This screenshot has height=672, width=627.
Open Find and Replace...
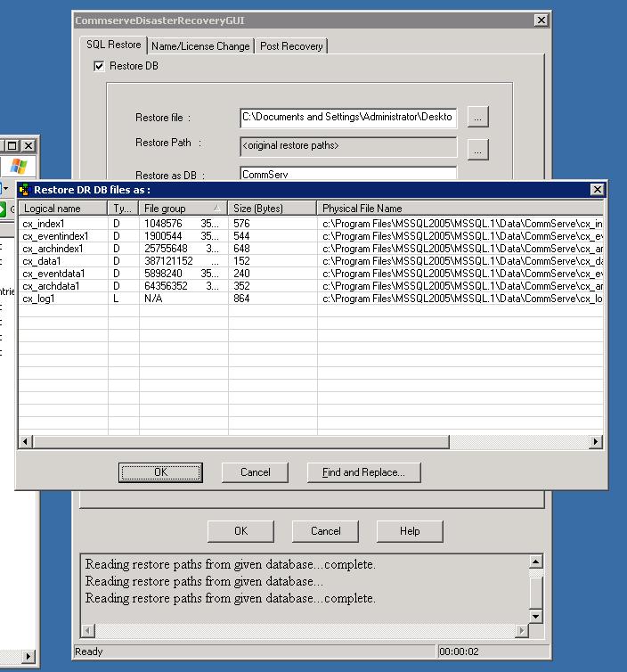[x=363, y=472]
